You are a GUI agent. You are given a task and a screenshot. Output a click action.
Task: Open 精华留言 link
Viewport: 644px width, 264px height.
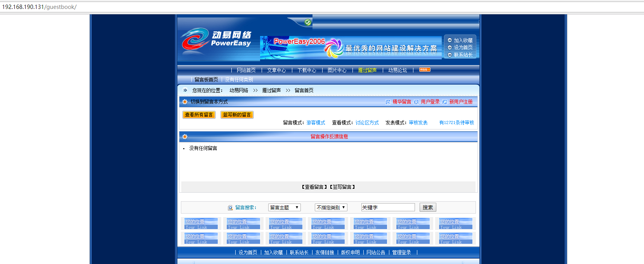point(402,102)
